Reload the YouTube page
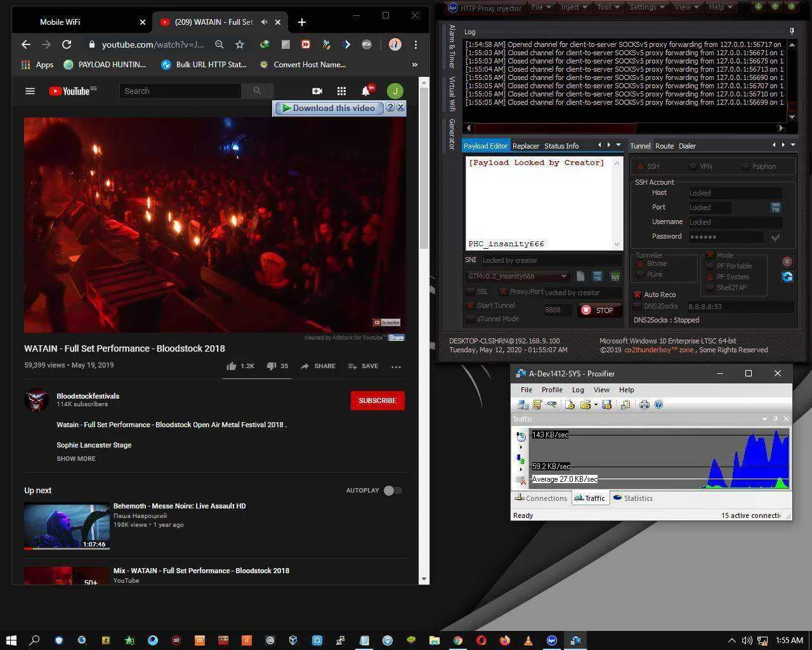 click(67, 44)
